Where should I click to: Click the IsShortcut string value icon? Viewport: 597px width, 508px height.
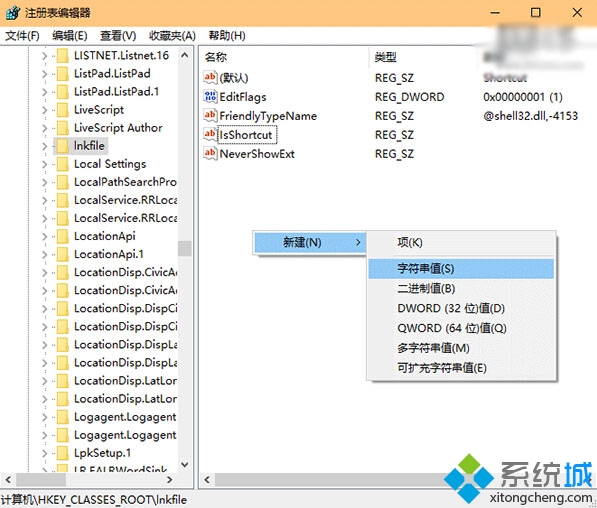210,135
